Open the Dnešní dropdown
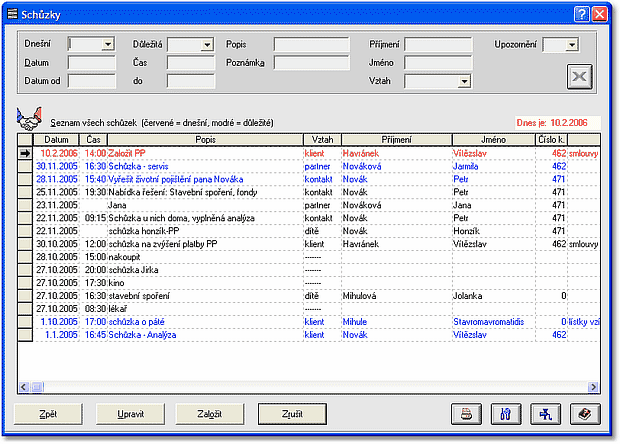The image size is (620, 444). (107, 45)
